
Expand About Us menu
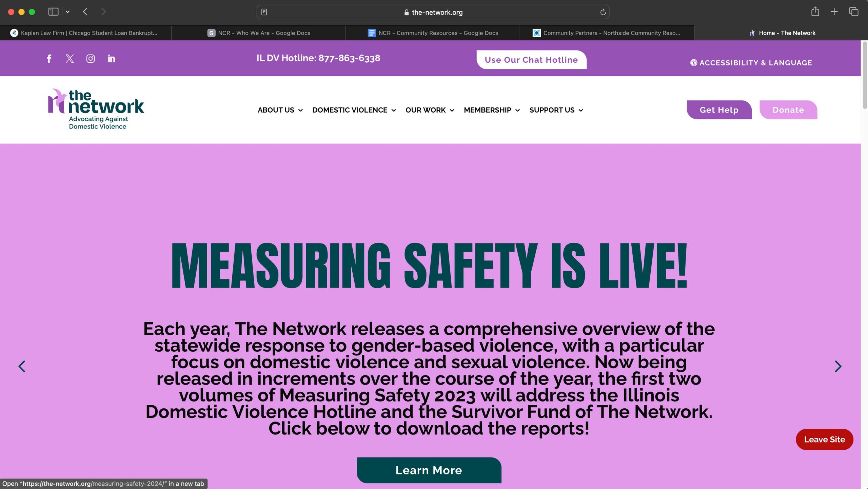280,110
